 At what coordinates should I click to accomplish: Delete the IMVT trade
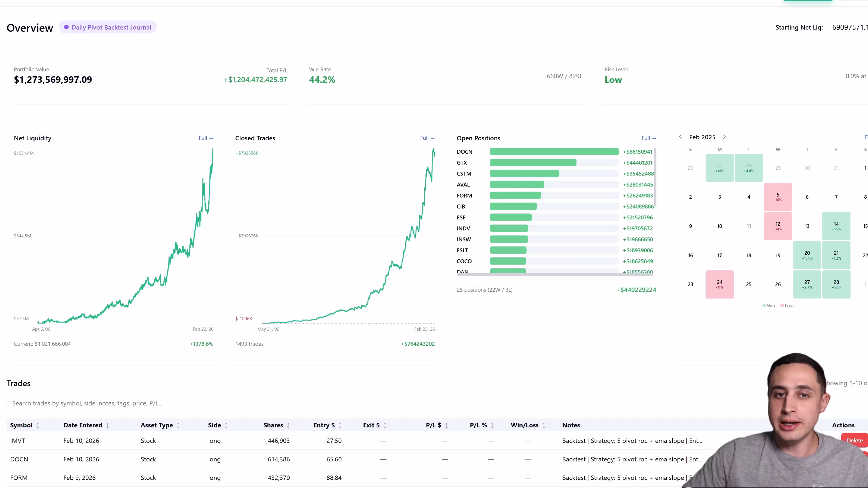click(x=854, y=441)
